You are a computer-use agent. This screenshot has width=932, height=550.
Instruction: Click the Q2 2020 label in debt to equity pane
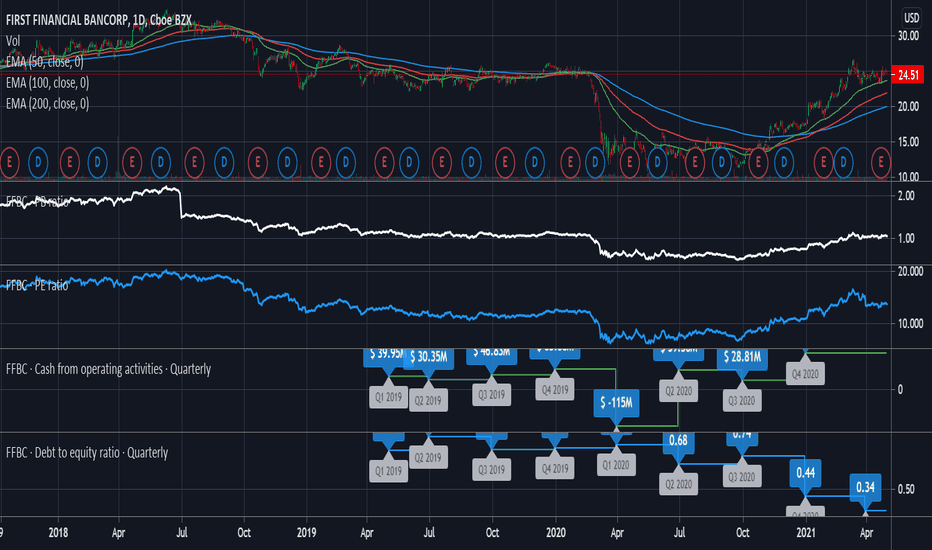pos(678,484)
